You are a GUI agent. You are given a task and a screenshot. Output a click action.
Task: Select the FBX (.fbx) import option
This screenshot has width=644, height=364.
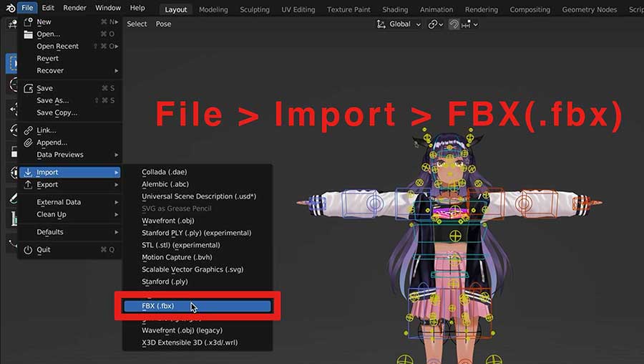click(197, 306)
